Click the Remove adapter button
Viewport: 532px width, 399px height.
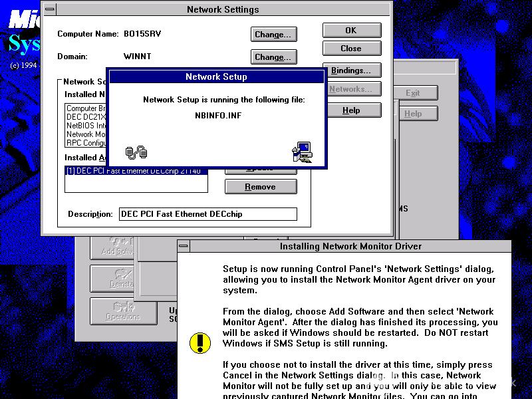pyautogui.click(x=261, y=187)
